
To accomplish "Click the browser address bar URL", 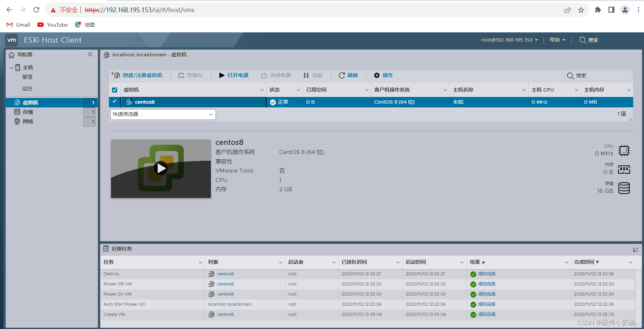I will pyautogui.click(x=139, y=10).
